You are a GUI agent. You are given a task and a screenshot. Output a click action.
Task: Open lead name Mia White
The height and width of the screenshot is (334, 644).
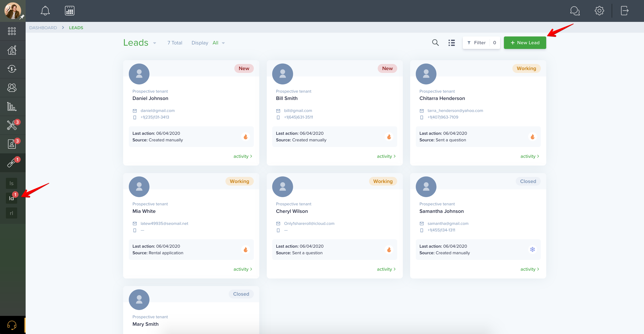[x=144, y=211]
